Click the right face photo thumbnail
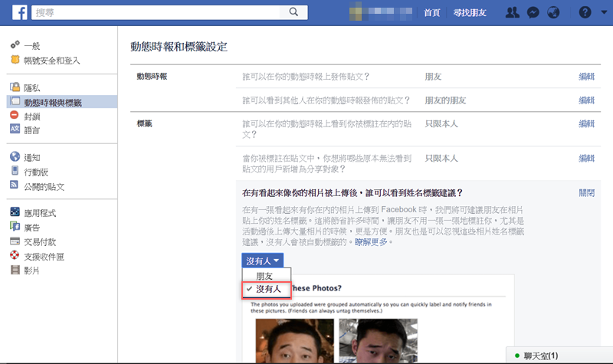This screenshot has height=364, width=613. 378,340
